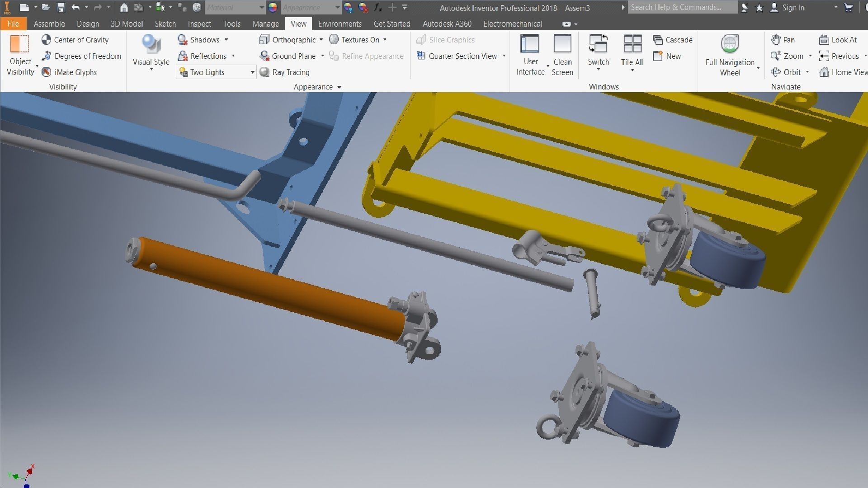The image size is (868, 488).
Task: Toggle Reflections on or off
Action: pyautogui.click(x=202, y=56)
